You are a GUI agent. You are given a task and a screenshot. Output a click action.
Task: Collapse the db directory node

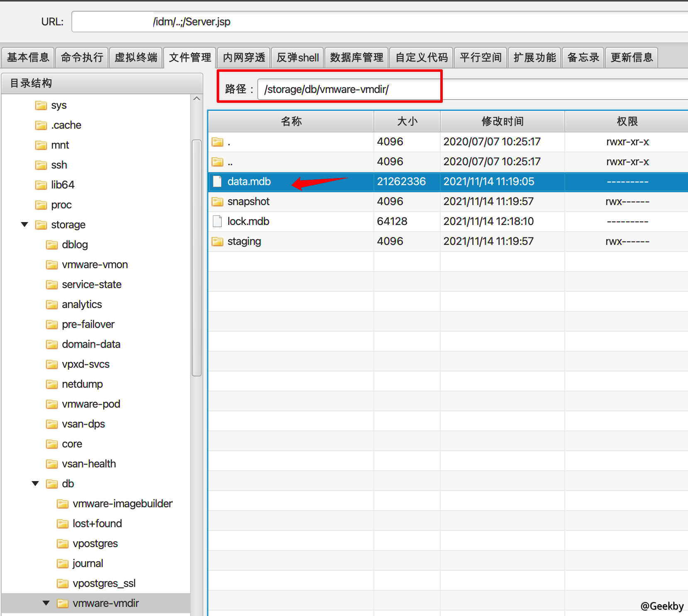click(35, 484)
